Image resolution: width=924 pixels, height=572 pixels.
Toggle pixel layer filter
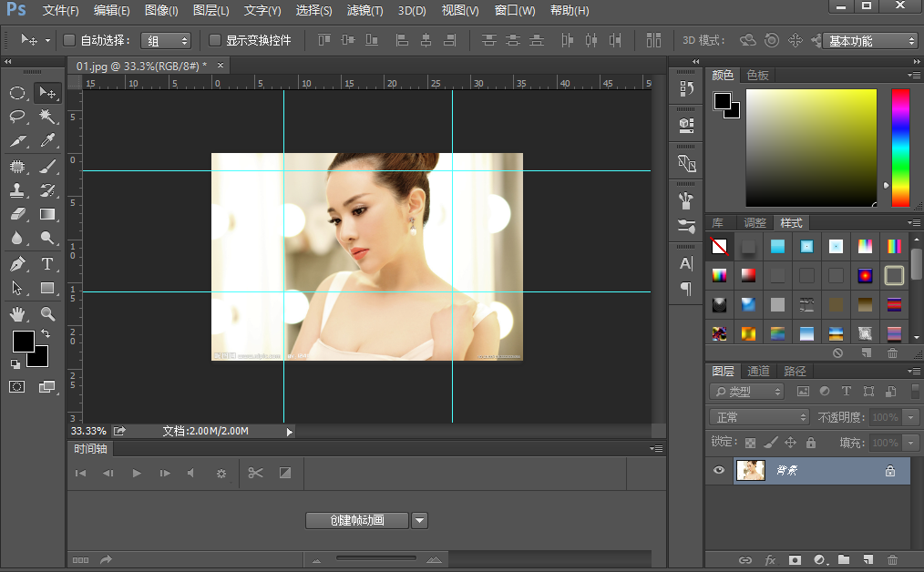coord(803,391)
